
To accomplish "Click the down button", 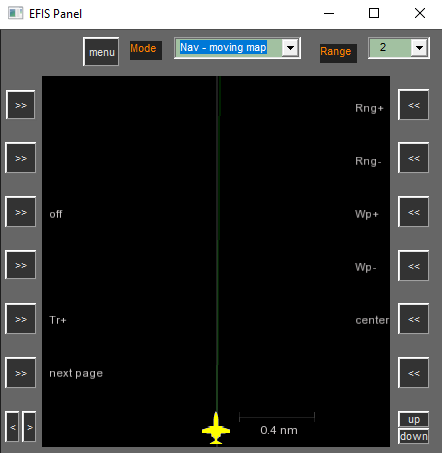I will pyautogui.click(x=414, y=436).
